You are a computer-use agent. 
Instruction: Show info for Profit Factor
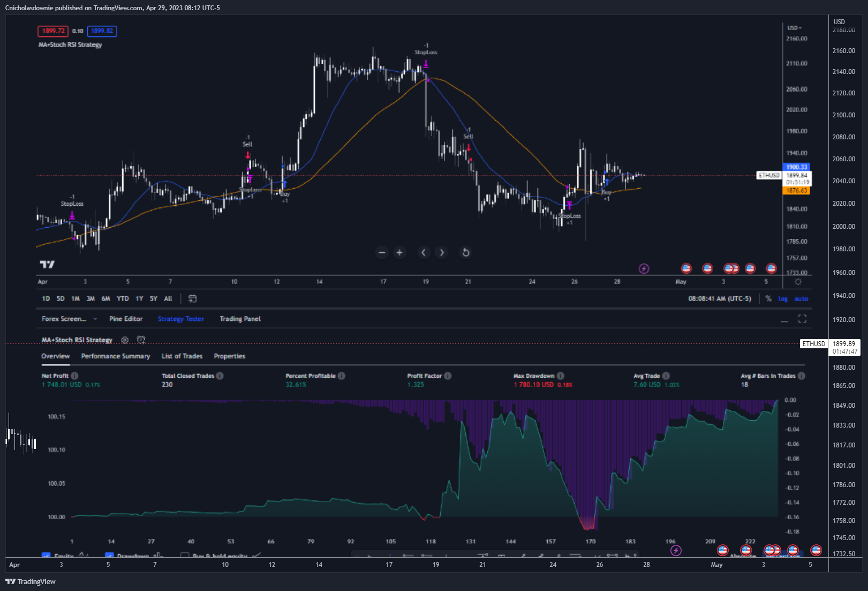(448, 376)
